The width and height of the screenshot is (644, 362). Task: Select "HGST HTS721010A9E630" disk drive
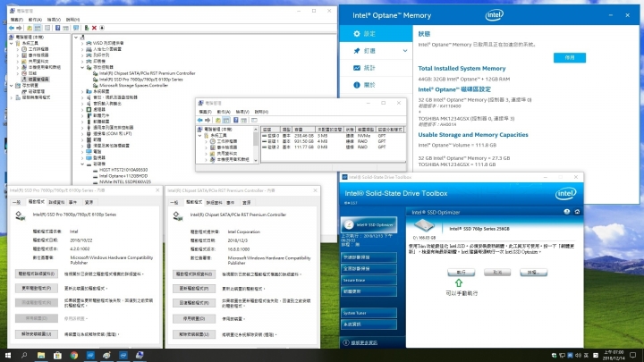[123, 170]
